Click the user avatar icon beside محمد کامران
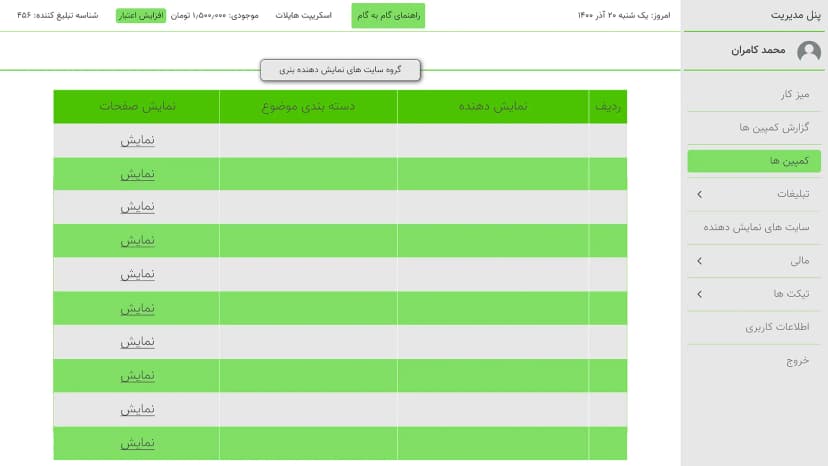The image size is (828, 466). (808, 51)
